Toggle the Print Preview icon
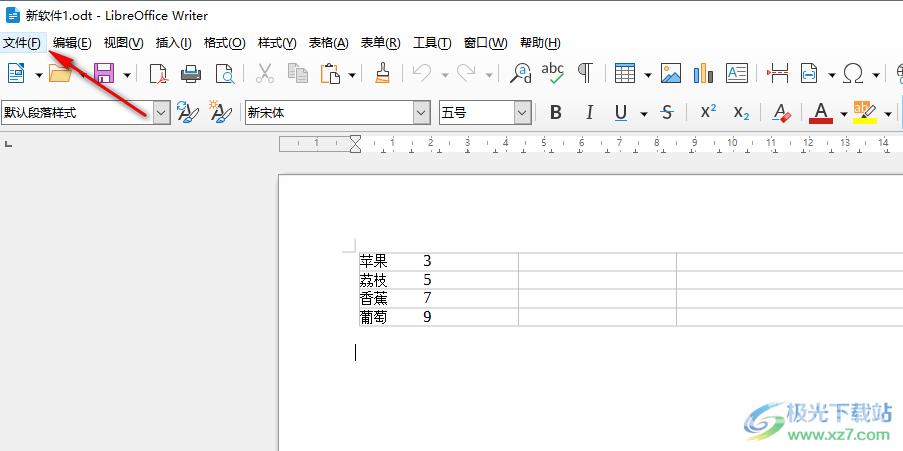Viewport: 903px width, 451px height. pos(225,74)
